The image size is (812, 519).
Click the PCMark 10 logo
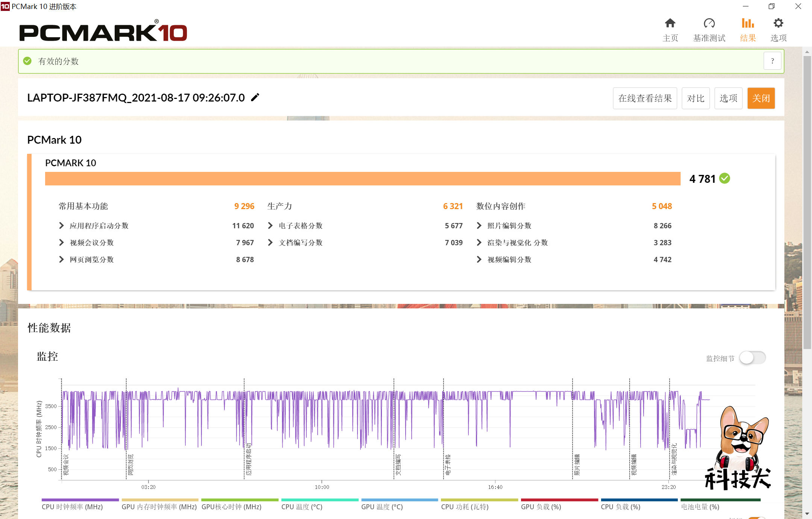(103, 32)
